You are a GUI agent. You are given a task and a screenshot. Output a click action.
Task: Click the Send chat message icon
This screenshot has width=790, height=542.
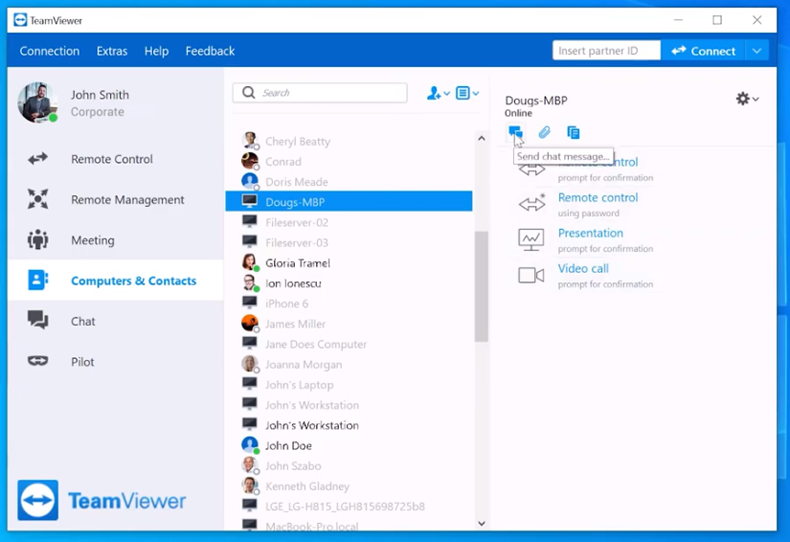pyautogui.click(x=515, y=132)
